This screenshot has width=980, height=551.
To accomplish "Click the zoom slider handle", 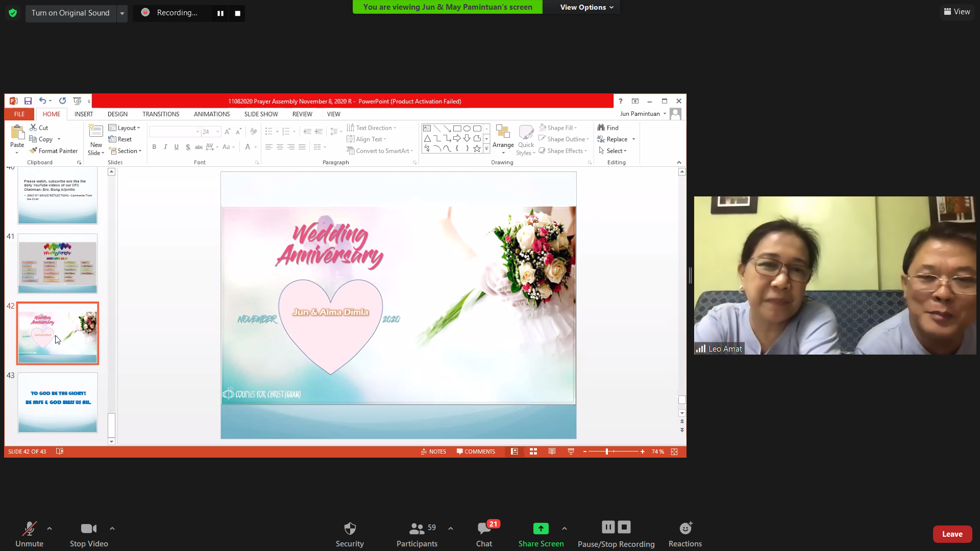I will [x=606, y=452].
